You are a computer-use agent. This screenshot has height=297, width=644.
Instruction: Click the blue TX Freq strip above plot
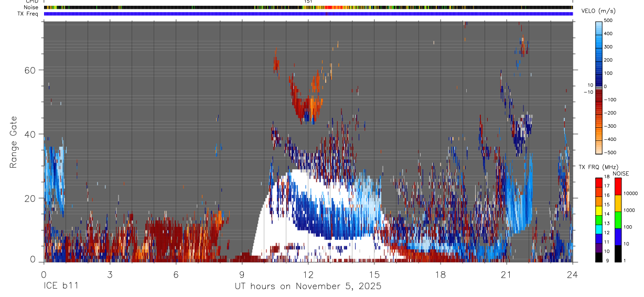(x=308, y=14)
